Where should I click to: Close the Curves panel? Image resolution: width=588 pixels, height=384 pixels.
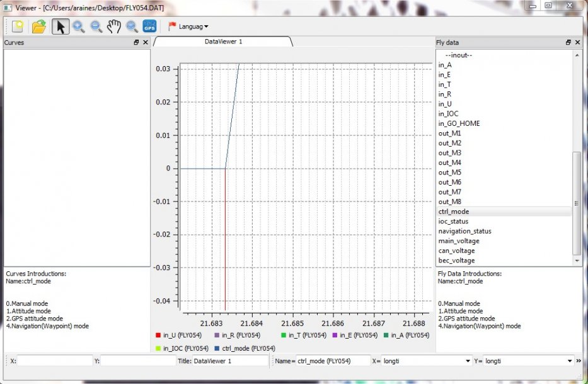point(146,42)
